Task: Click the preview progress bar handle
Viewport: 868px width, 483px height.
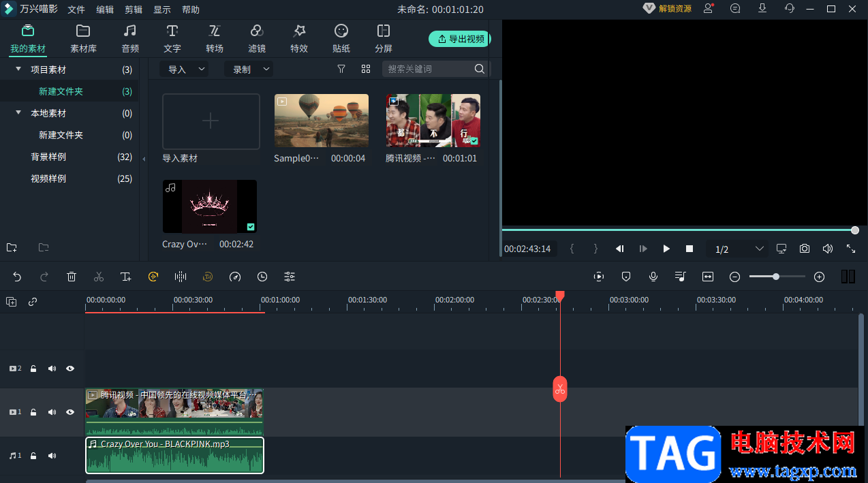Action: coord(855,230)
